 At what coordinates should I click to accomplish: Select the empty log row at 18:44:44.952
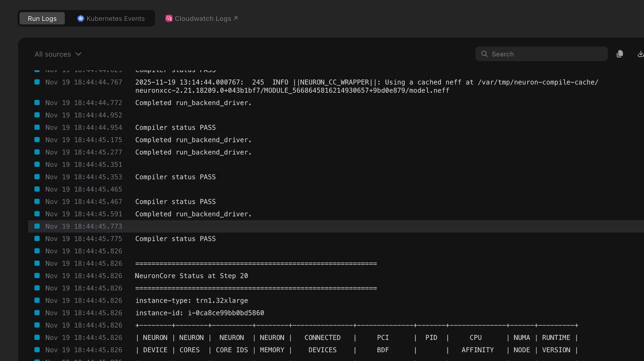point(336,115)
